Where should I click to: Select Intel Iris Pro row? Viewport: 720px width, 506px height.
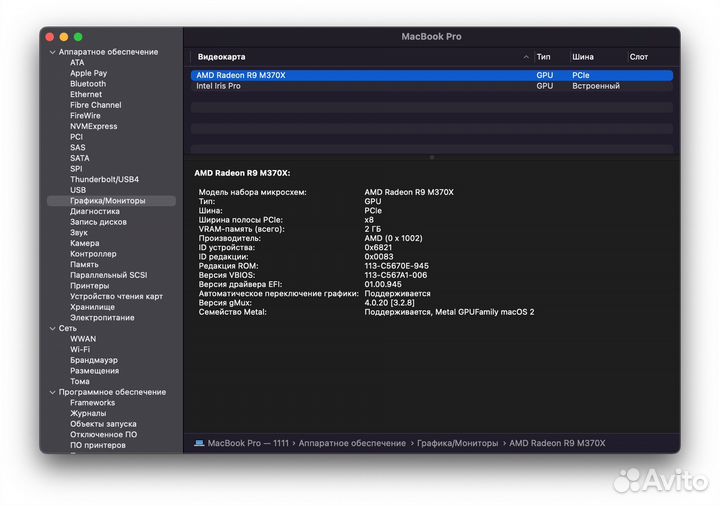pos(432,86)
